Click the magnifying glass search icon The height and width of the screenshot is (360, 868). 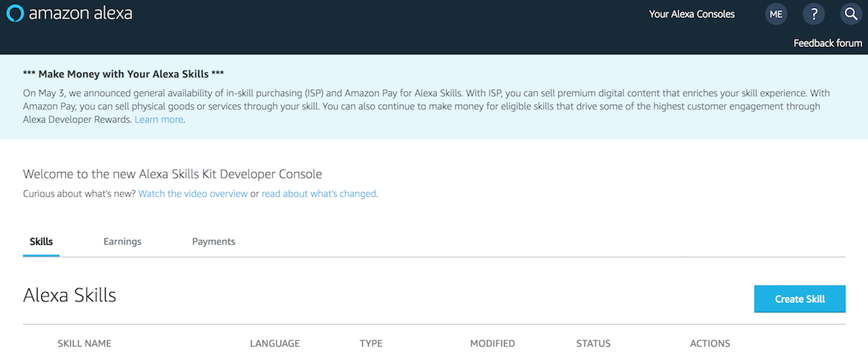[x=851, y=14]
